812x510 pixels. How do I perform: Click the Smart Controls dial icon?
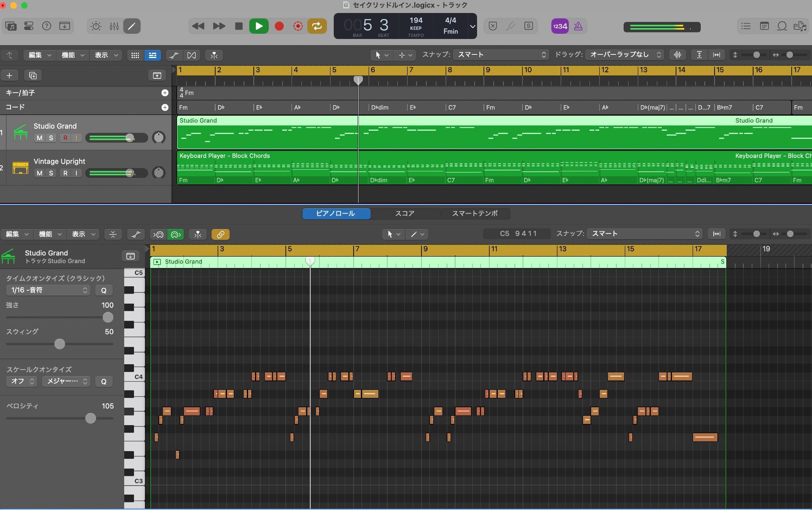coord(96,26)
